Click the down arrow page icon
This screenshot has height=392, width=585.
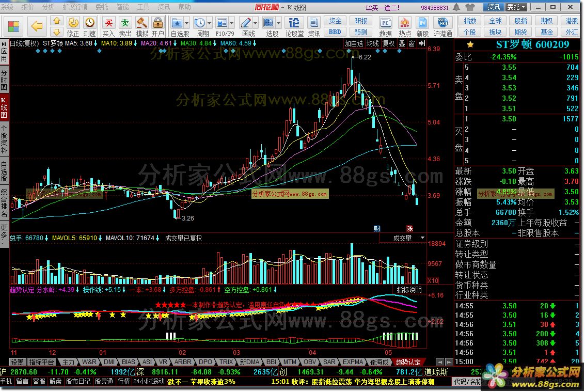pyautogui.click(x=57, y=32)
